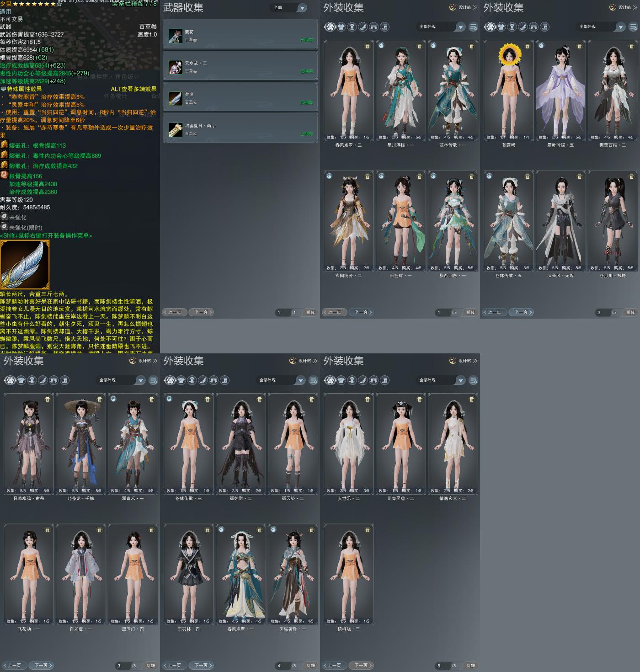Click the ALT查看多端效果 text
This screenshot has width=640, height=672.
[133, 89]
